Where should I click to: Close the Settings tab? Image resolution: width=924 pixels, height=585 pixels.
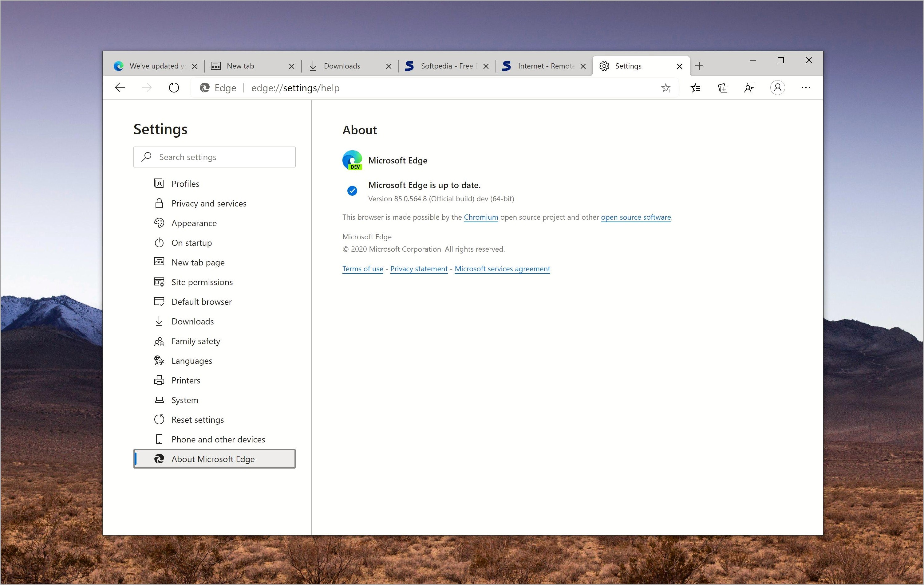(x=680, y=66)
